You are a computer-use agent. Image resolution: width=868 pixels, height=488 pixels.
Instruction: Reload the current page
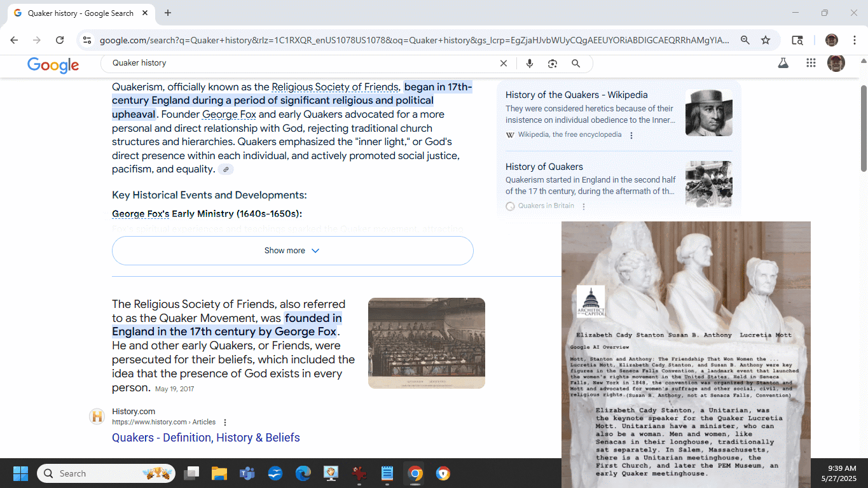click(x=60, y=40)
